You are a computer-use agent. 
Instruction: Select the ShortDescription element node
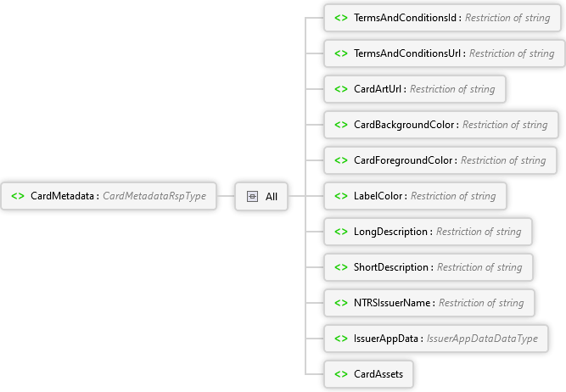pyautogui.click(x=429, y=267)
